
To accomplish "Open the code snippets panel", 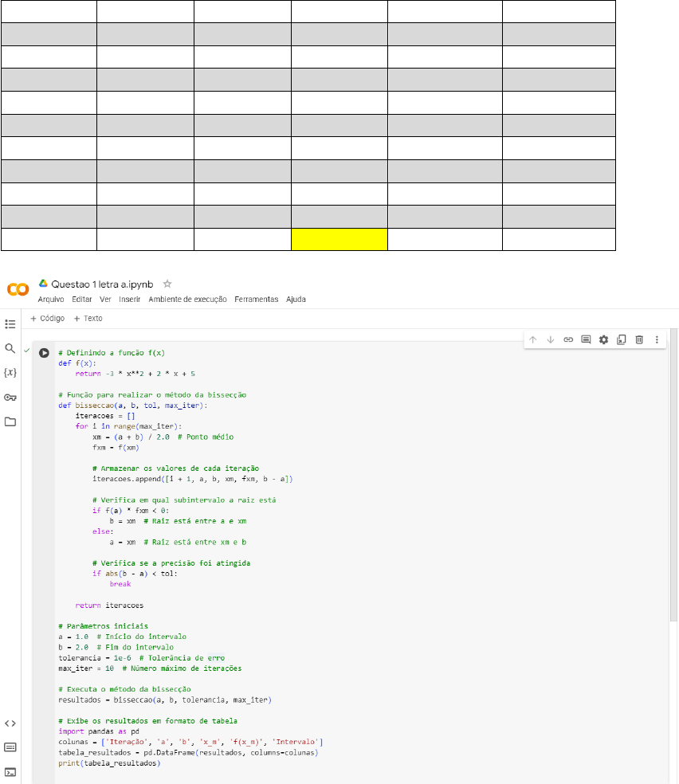I will 10,723.
